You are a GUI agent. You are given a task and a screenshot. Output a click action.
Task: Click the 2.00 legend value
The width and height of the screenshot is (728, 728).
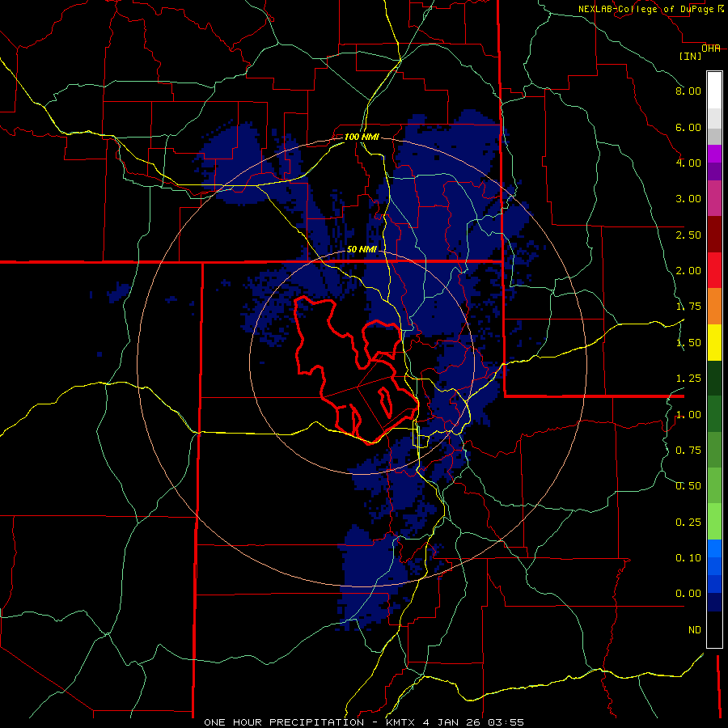point(688,271)
